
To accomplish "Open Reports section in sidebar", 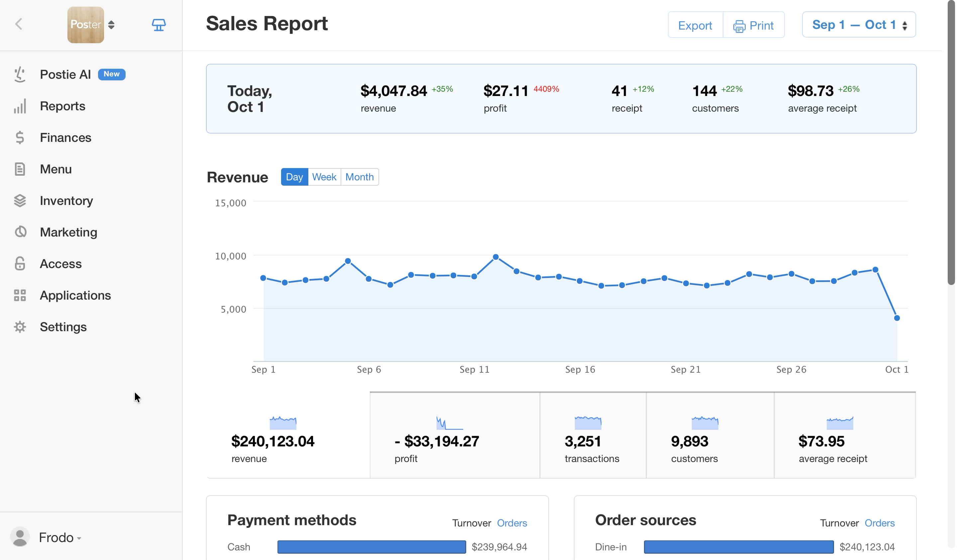I will tap(63, 106).
